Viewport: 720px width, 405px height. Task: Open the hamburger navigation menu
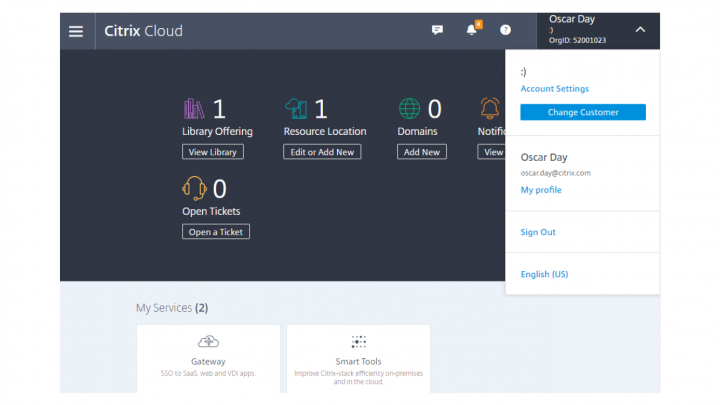(x=76, y=30)
